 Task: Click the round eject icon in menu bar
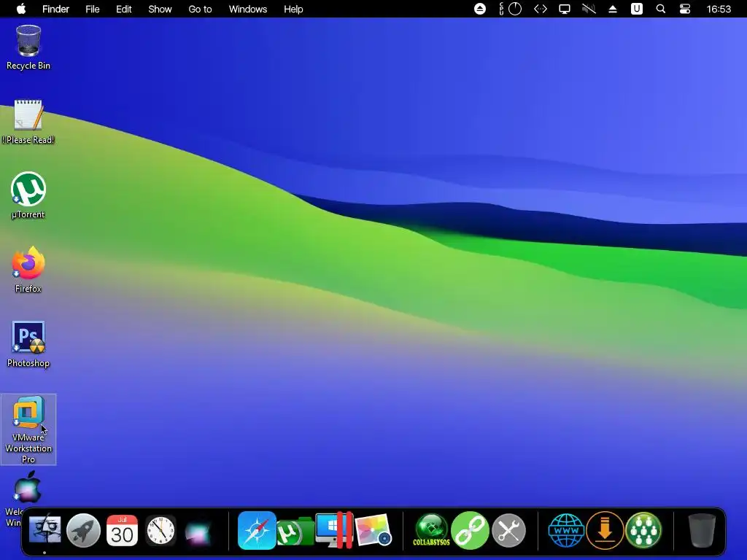pyautogui.click(x=480, y=9)
